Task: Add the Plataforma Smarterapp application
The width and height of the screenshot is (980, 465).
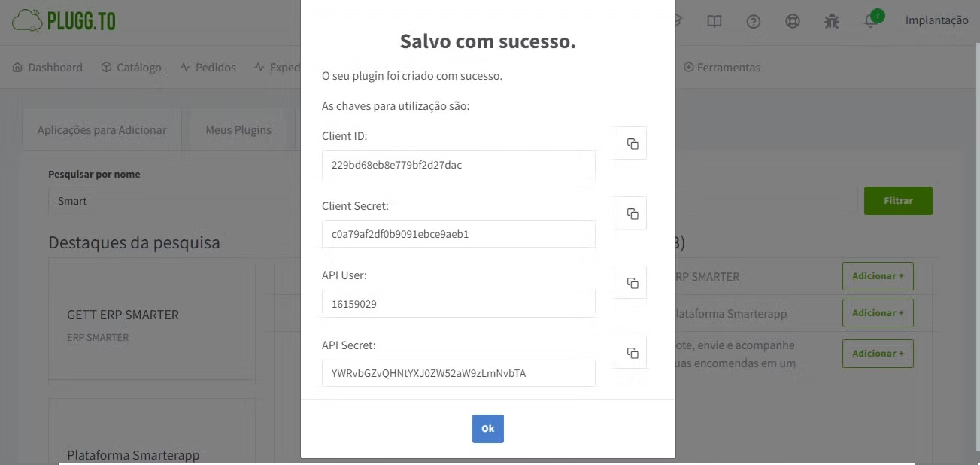Action: point(878,312)
